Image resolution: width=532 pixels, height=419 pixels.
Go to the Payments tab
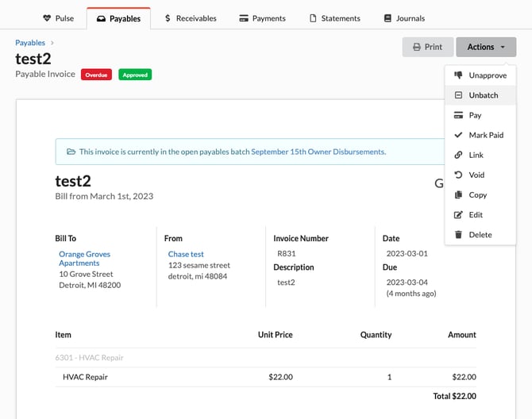(x=262, y=18)
